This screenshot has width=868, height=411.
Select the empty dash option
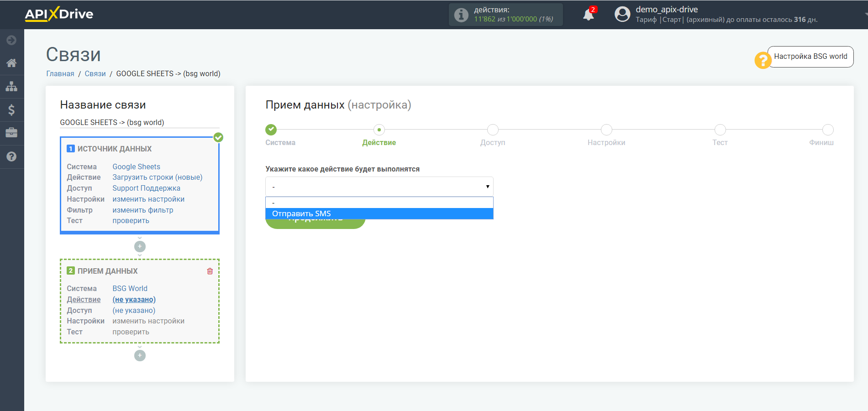point(379,203)
